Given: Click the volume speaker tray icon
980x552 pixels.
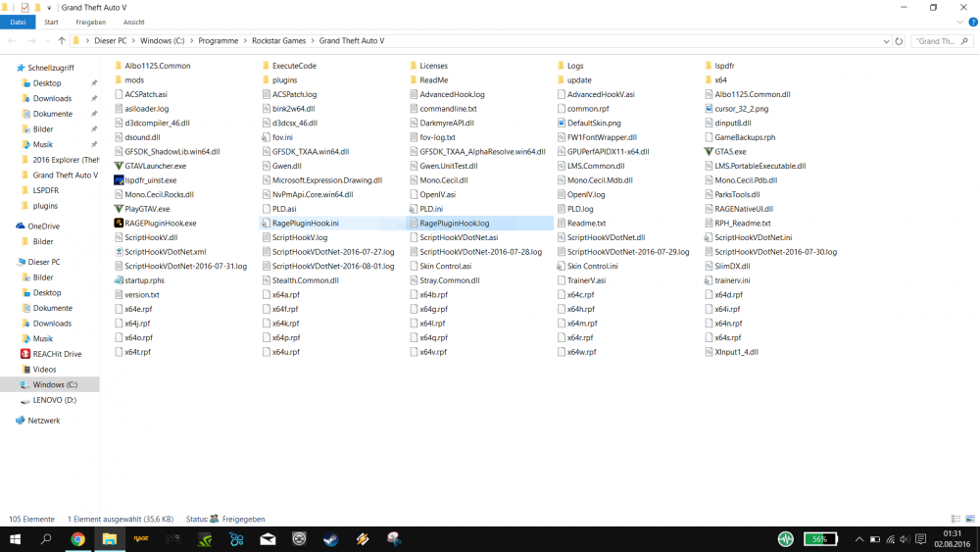Looking at the screenshot, I should click(x=905, y=539).
